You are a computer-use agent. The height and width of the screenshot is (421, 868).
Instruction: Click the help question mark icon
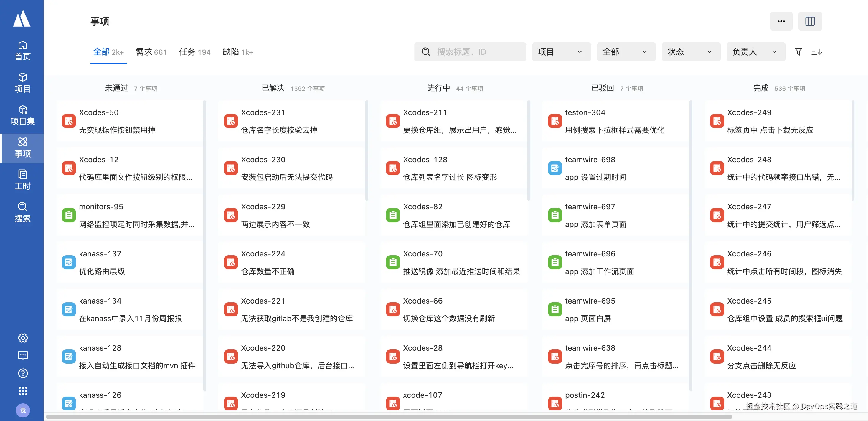tap(23, 373)
